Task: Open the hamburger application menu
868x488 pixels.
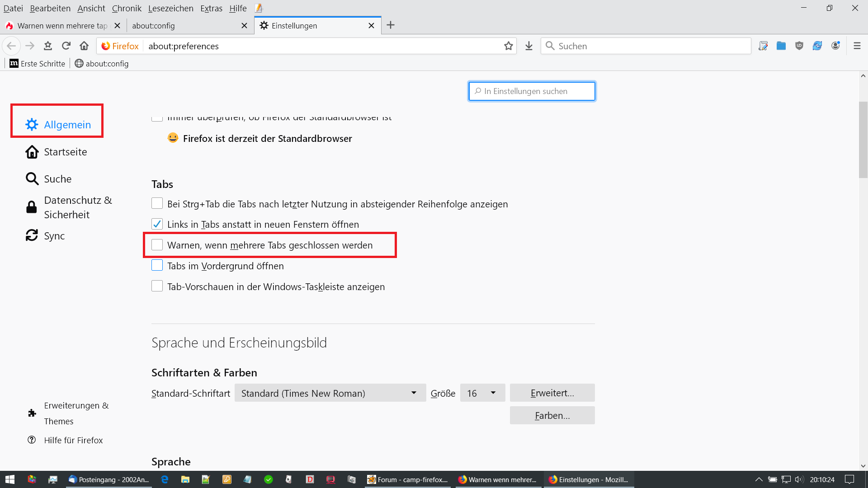Action: tap(857, 46)
